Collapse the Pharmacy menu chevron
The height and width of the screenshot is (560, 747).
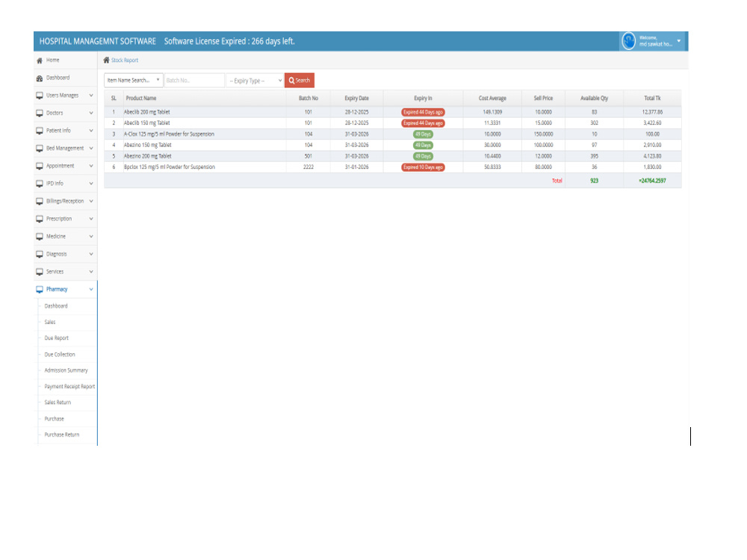pyautogui.click(x=91, y=290)
